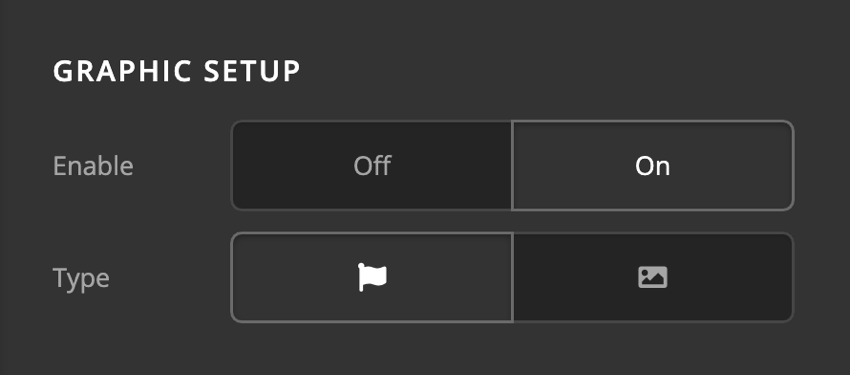Select the image graphic type icon

coord(653,277)
